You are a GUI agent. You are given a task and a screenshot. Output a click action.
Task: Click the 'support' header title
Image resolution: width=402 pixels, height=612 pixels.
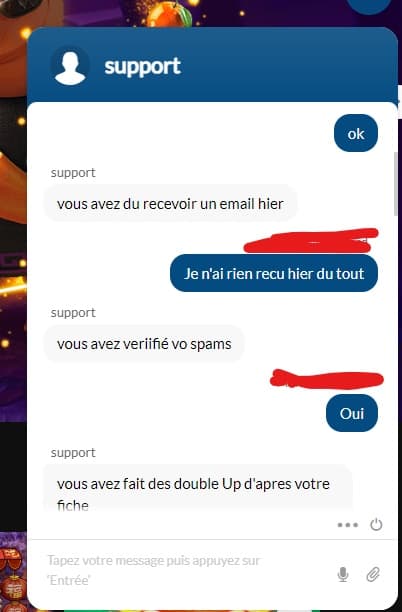(142, 67)
